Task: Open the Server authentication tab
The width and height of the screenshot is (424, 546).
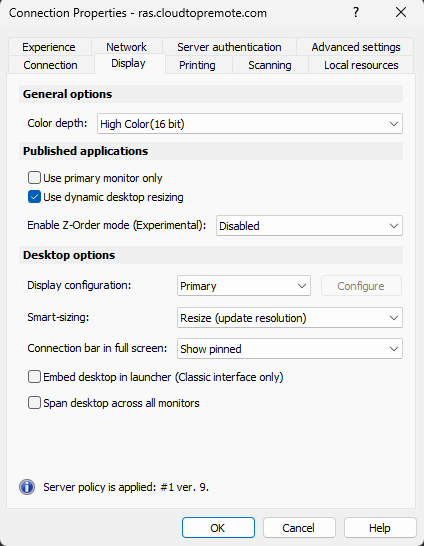Action: [x=229, y=47]
